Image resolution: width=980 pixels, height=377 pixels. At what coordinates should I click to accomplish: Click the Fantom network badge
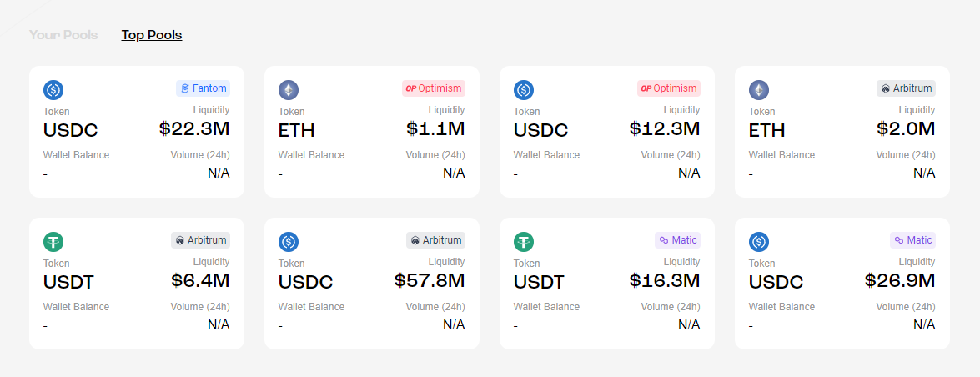tap(203, 88)
